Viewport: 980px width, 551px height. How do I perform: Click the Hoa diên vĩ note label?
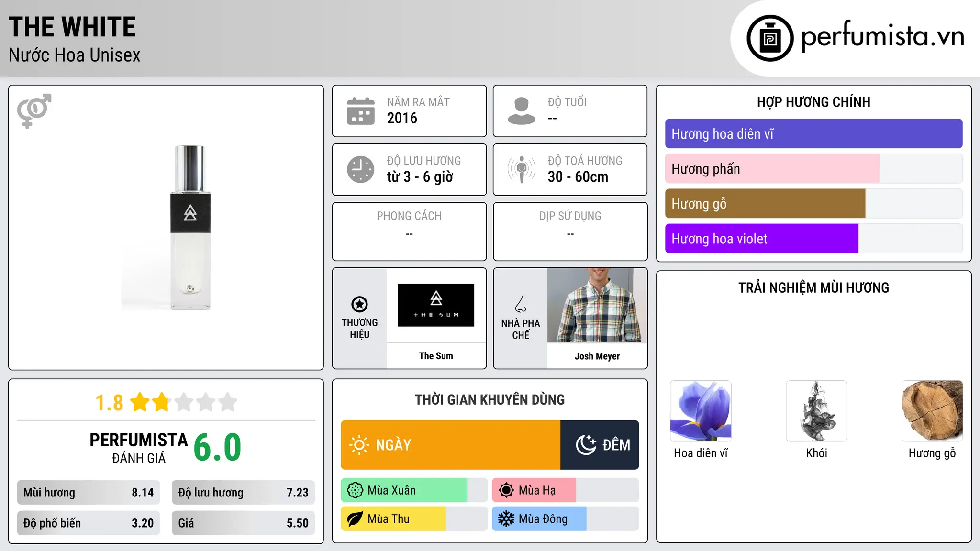701,453
